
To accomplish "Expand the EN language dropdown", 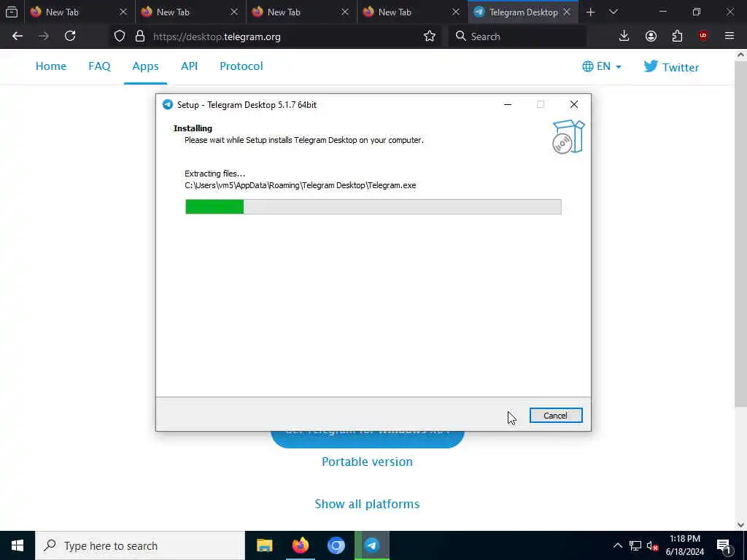I will click(602, 66).
